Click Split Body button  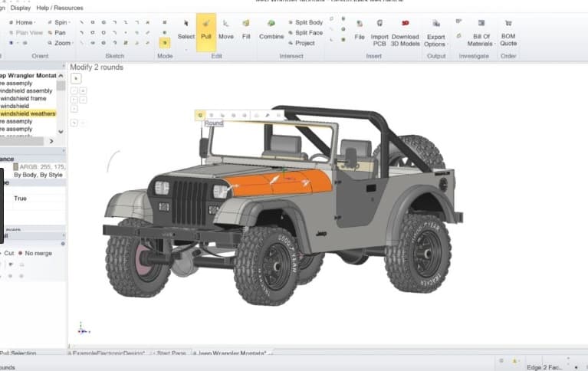coord(308,22)
